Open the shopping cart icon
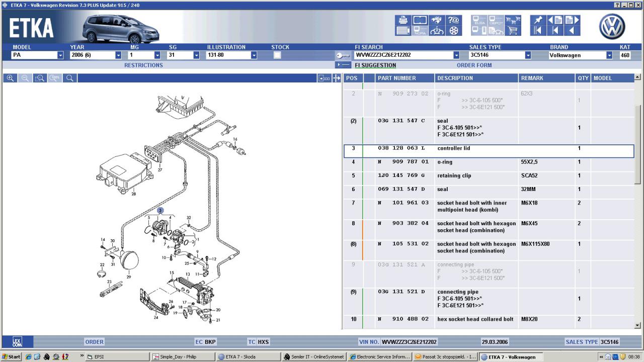 513,31
